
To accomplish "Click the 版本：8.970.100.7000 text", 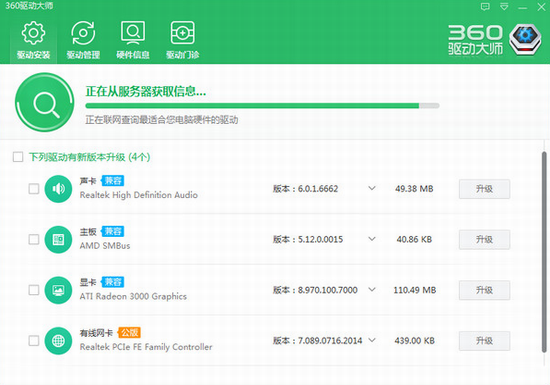I will 315,290.
